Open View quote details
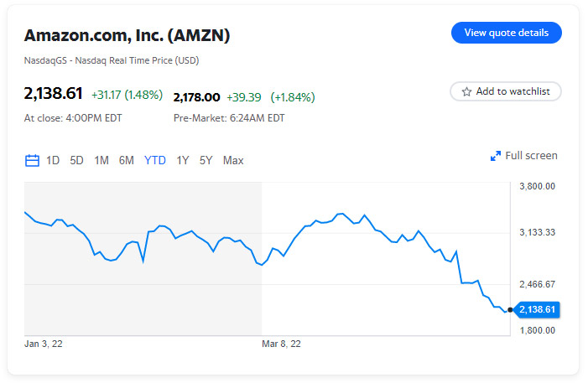 [x=506, y=33]
